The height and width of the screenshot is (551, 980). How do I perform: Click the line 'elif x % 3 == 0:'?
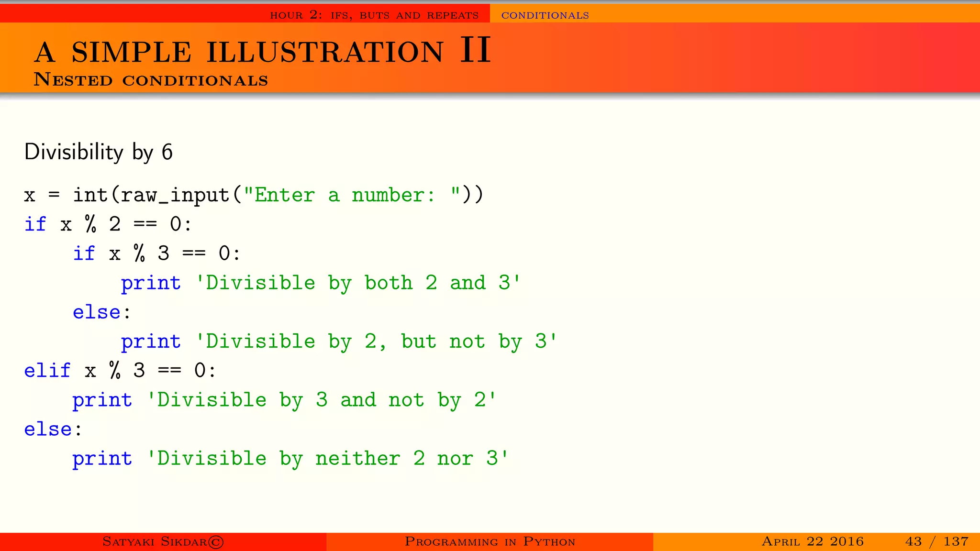tap(120, 370)
